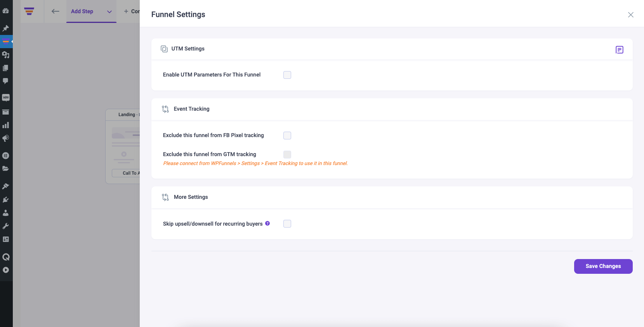Open the WPFunnels menu icon in sidebar

[6, 42]
